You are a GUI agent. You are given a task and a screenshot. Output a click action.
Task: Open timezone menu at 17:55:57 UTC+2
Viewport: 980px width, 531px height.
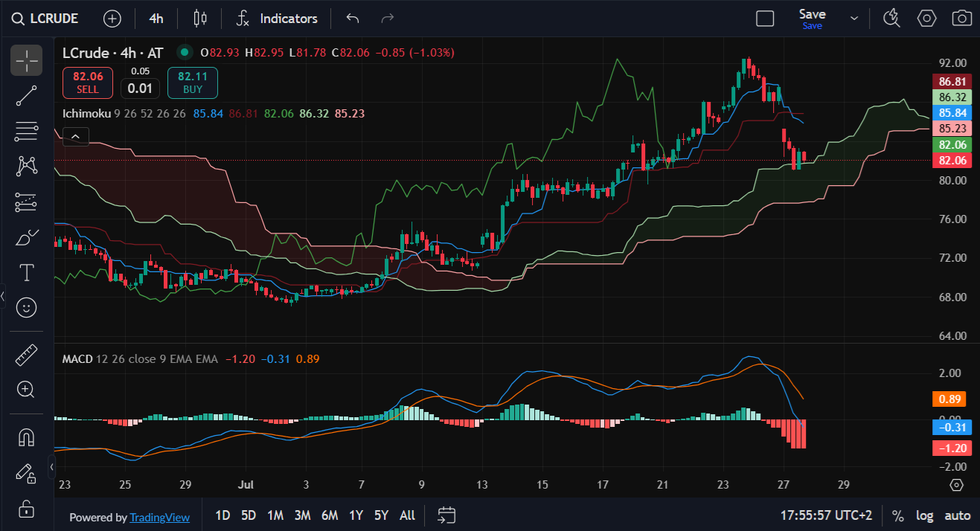coord(826,515)
